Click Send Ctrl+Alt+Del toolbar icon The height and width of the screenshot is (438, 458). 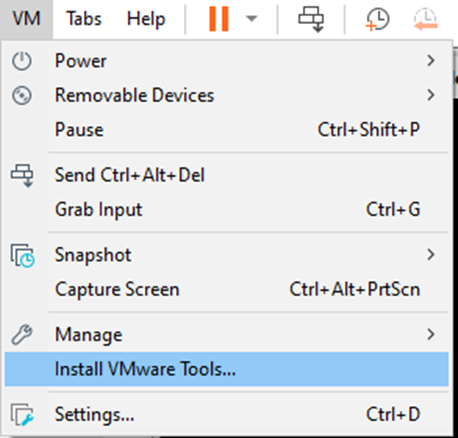(x=311, y=19)
